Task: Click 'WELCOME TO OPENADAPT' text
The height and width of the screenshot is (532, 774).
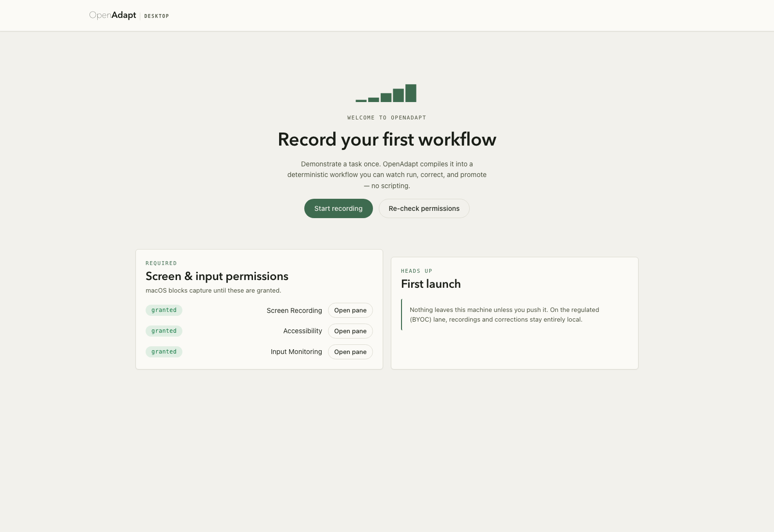Action: [x=387, y=118]
